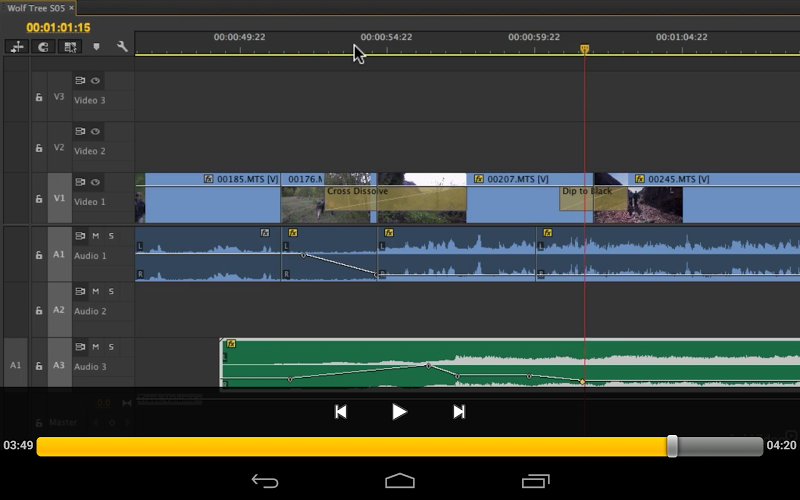Image resolution: width=800 pixels, height=500 pixels.
Task: Toggle the lock on track V3
Action: 40,97
